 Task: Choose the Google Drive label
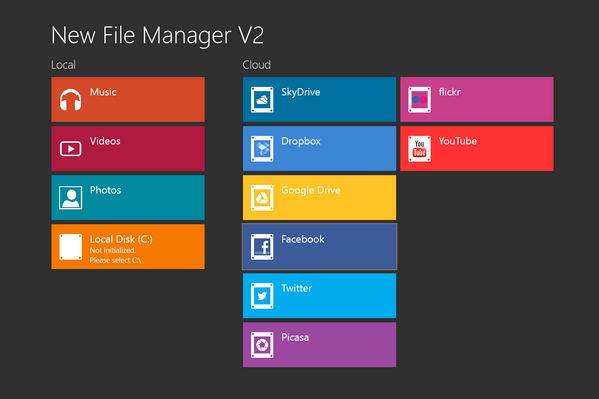(311, 190)
